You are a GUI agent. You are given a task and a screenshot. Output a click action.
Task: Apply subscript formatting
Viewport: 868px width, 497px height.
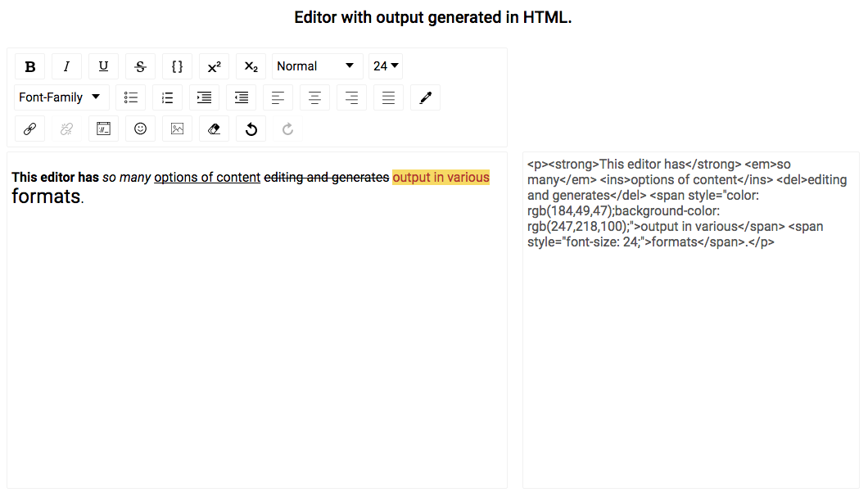251,66
